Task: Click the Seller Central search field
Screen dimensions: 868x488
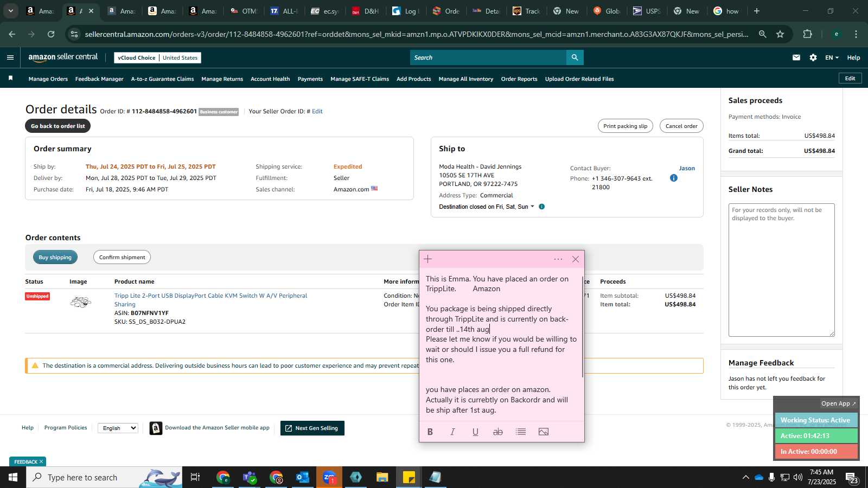Action: (x=488, y=57)
